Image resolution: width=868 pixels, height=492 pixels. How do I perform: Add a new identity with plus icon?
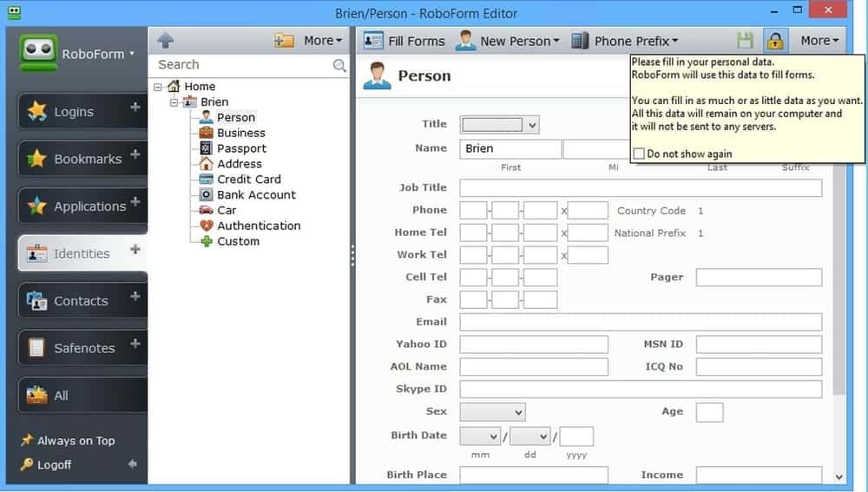point(135,249)
